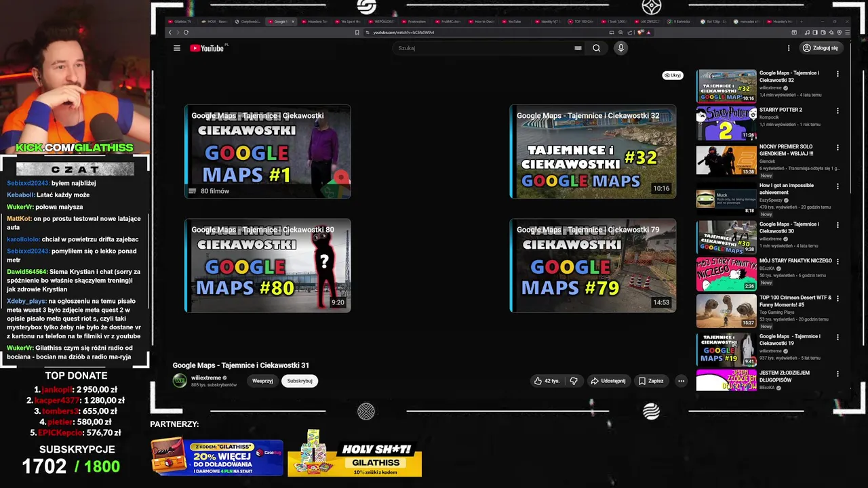Viewport: 868px width, 488px height.
Task: Open options menu for NOCNY PREMIER SOLO
Action: click(837, 148)
